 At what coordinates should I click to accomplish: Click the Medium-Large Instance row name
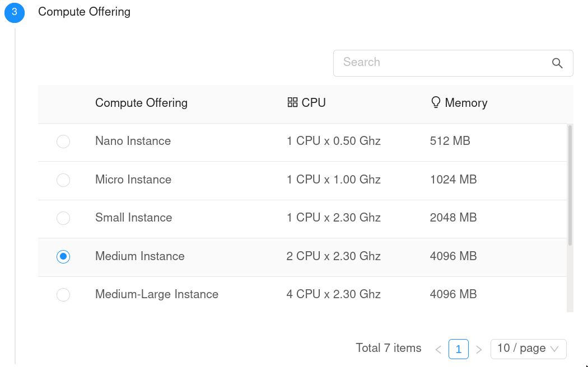[x=156, y=294]
